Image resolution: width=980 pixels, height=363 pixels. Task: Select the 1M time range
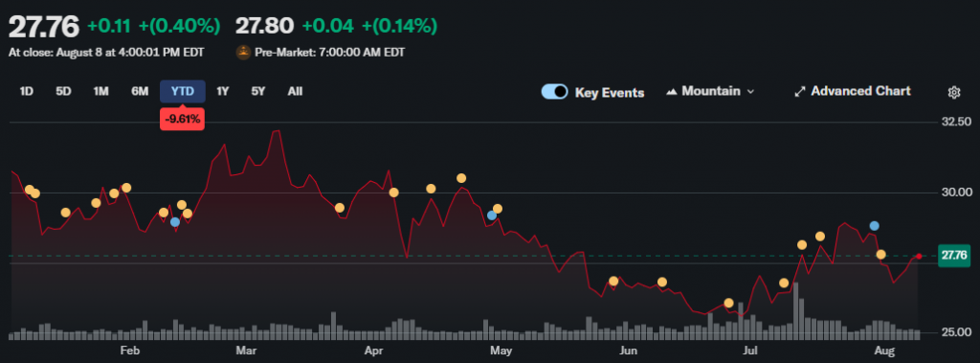(100, 91)
